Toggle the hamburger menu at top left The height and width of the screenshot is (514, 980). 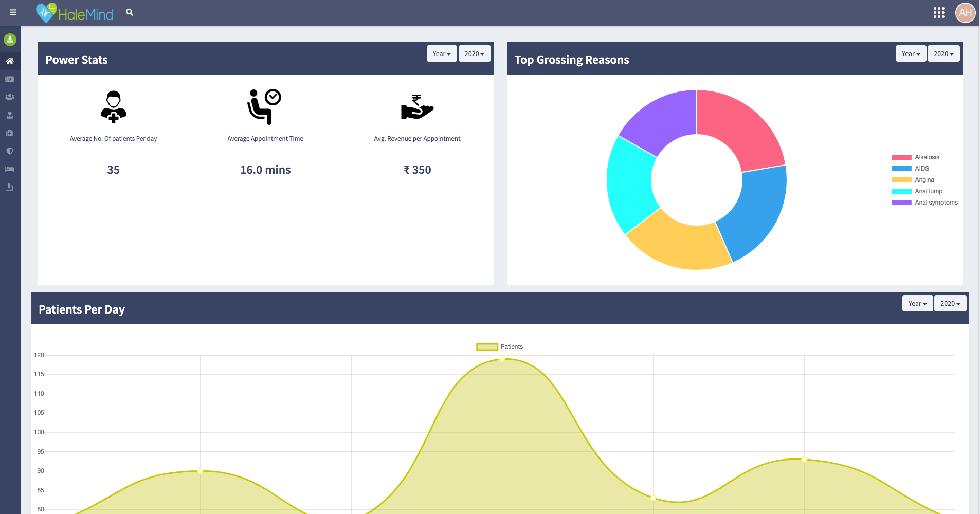click(13, 12)
